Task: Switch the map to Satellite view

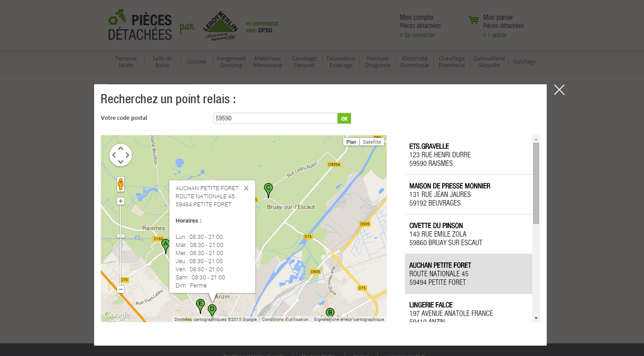Action: click(x=372, y=142)
